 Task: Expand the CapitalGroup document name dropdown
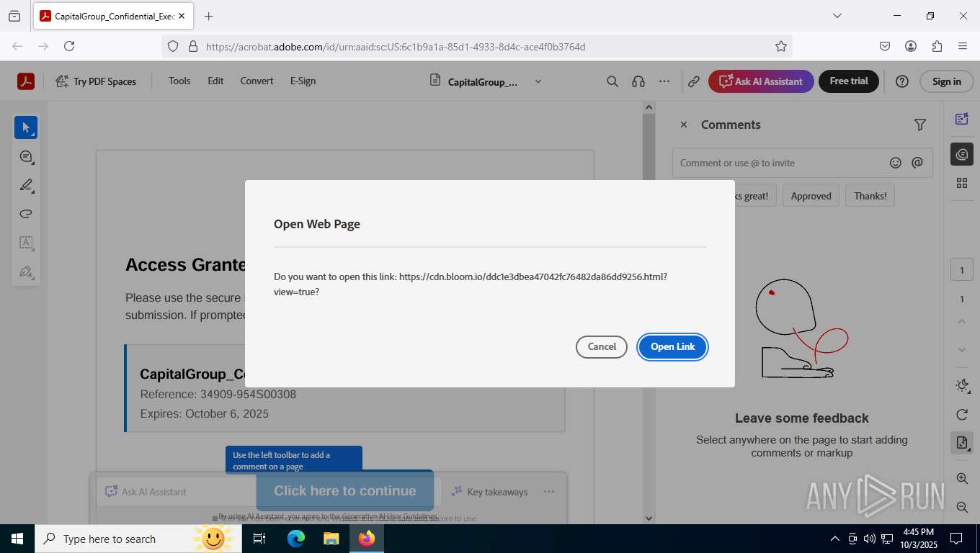[x=538, y=81]
